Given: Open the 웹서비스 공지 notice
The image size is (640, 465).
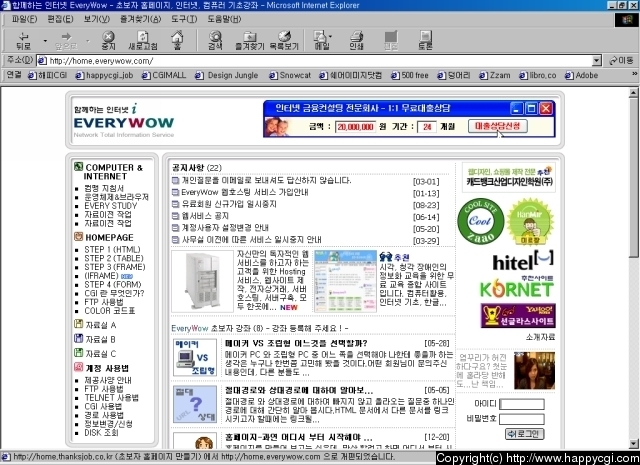Looking at the screenshot, I should (x=205, y=216).
